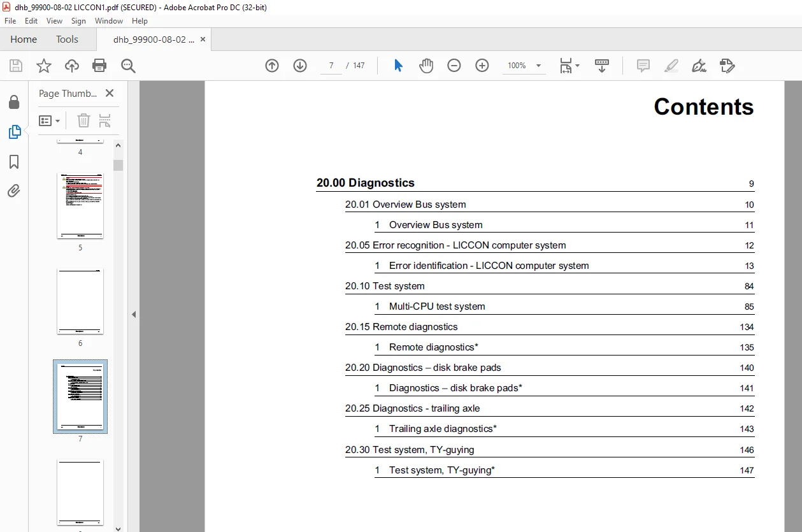Print the document with the printer icon
802x532 pixels.
99,66
